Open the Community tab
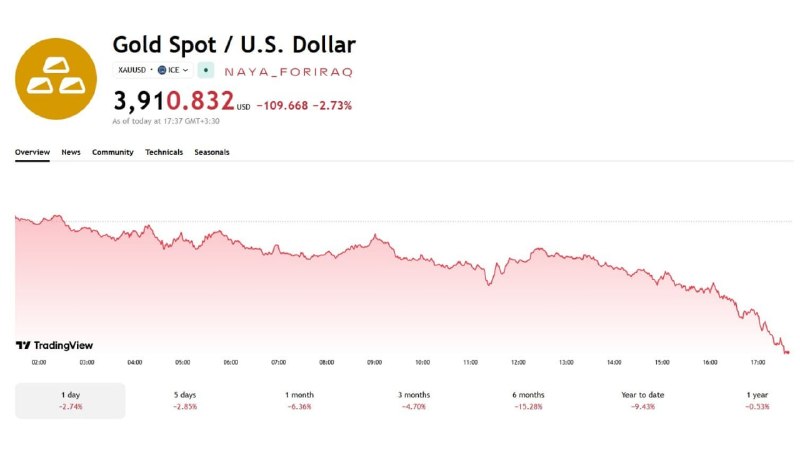Viewport: 800px width, 450px height. [x=113, y=152]
